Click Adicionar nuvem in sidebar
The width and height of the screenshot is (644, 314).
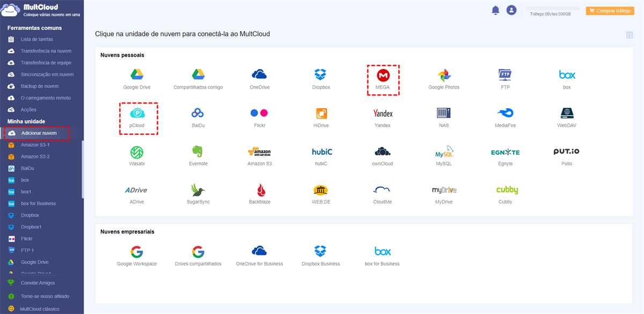coord(39,133)
